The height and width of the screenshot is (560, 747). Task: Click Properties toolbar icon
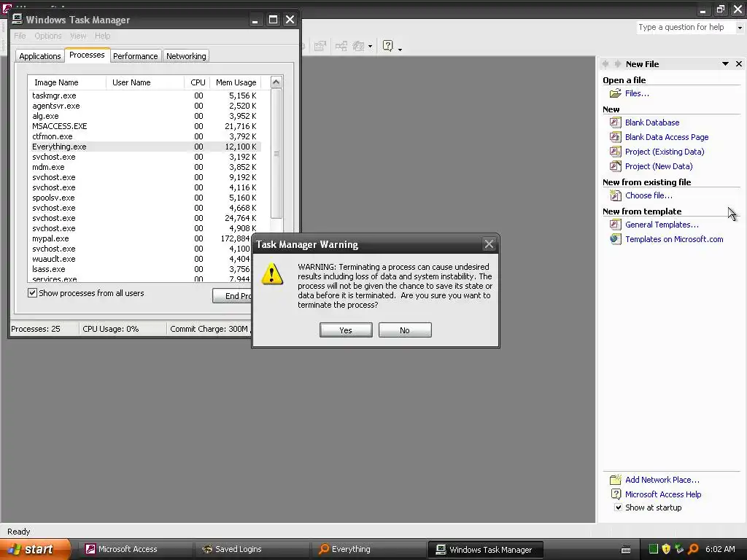tap(320, 46)
